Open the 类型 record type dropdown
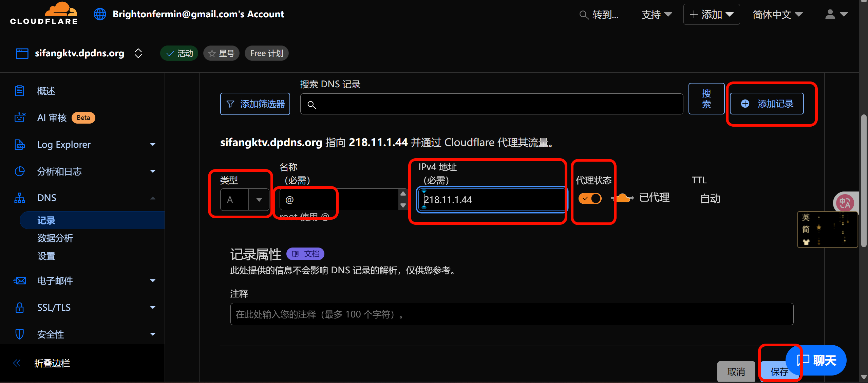 tap(244, 200)
